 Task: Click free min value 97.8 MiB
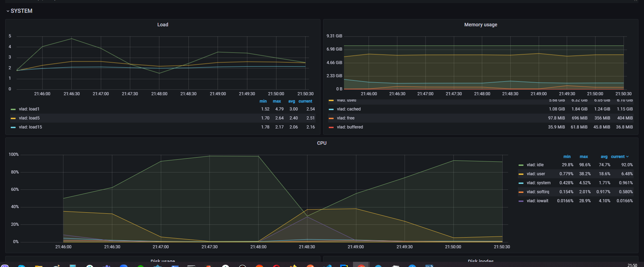click(556, 118)
